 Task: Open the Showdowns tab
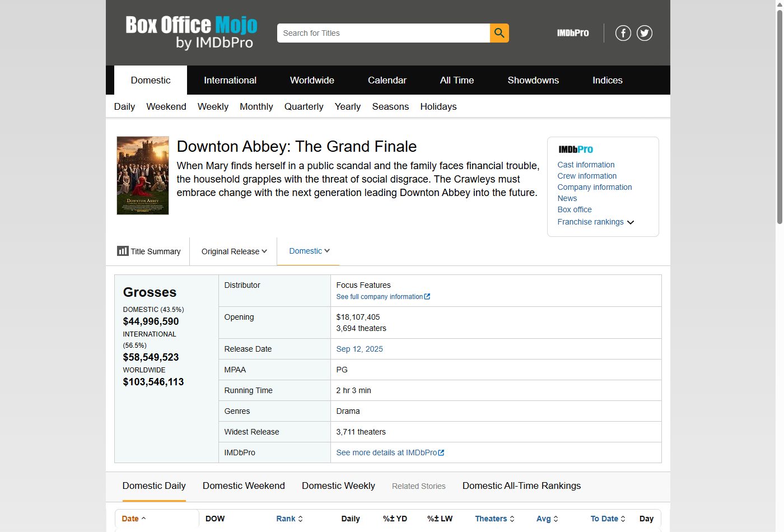533,80
